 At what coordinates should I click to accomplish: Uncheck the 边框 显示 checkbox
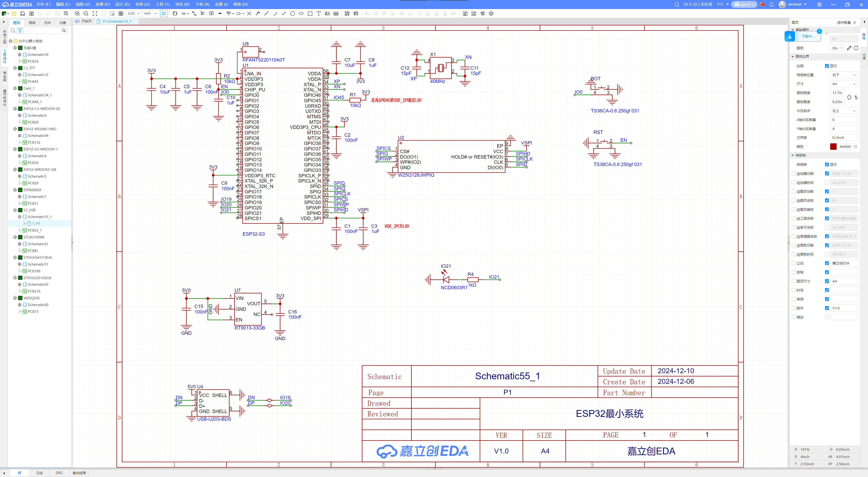(x=827, y=66)
